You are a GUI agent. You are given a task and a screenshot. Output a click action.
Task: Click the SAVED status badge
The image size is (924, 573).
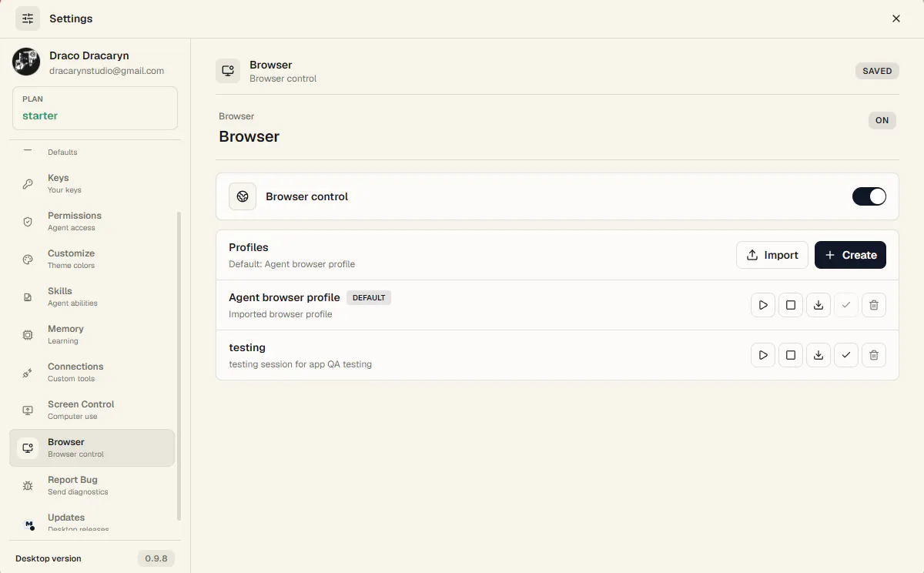(x=877, y=71)
